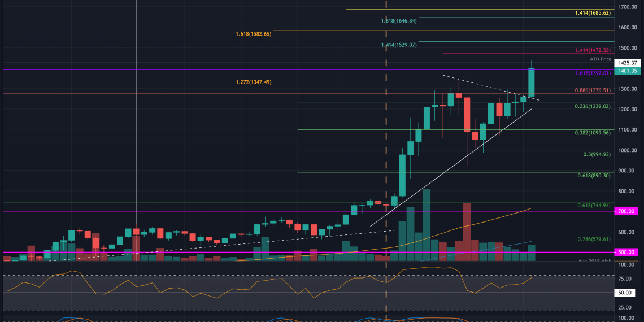The width and height of the screenshot is (644, 322).
Task: Click the ATH Price text label
Action: pyautogui.click(x=601, y=59)
